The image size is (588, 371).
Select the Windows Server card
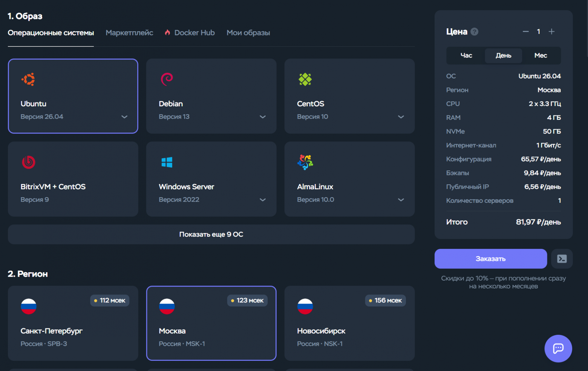[x=211, y=179]
